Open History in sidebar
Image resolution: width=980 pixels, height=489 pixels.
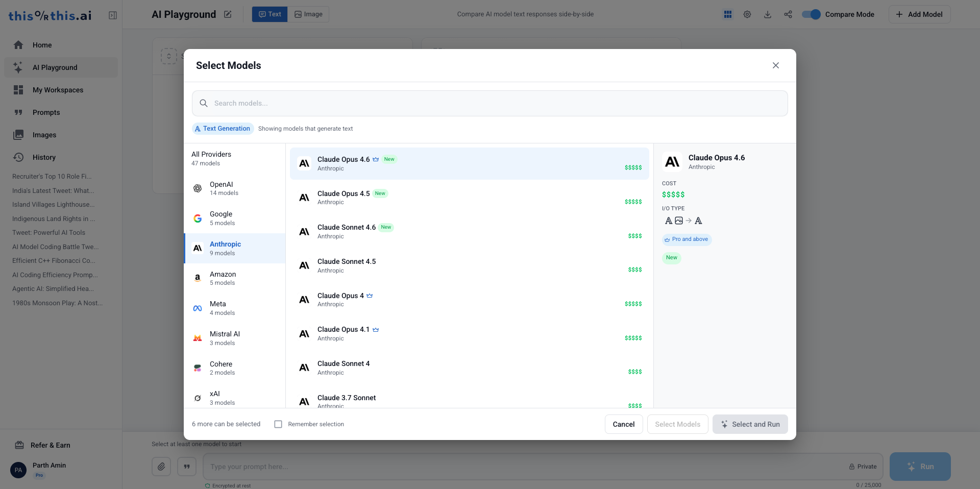pyautogui.click(x=61, y=157)
